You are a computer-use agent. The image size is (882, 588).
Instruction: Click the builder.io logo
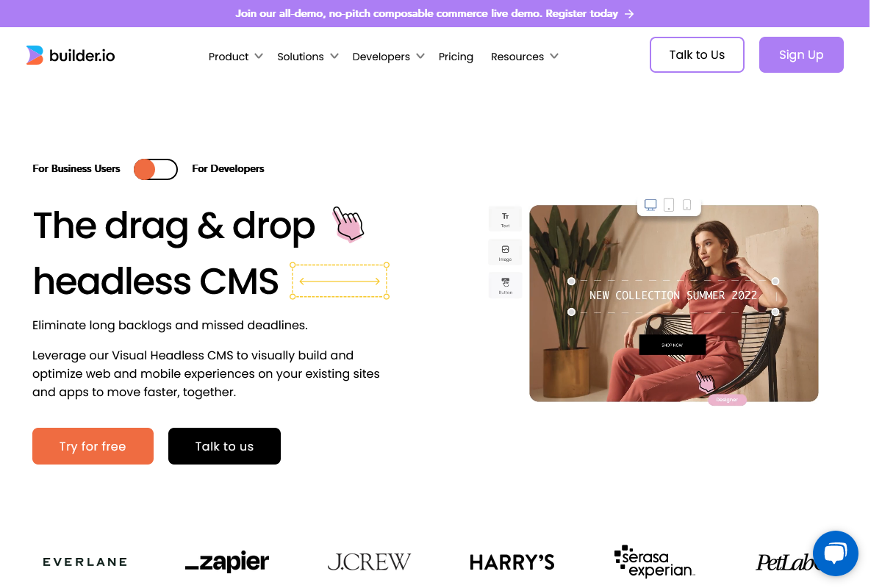point(71,55)
